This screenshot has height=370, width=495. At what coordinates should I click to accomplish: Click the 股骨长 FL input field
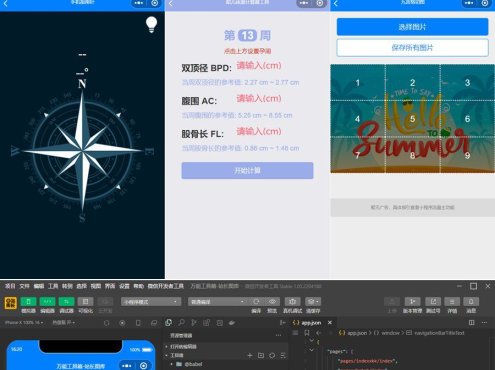coord(259,132)
